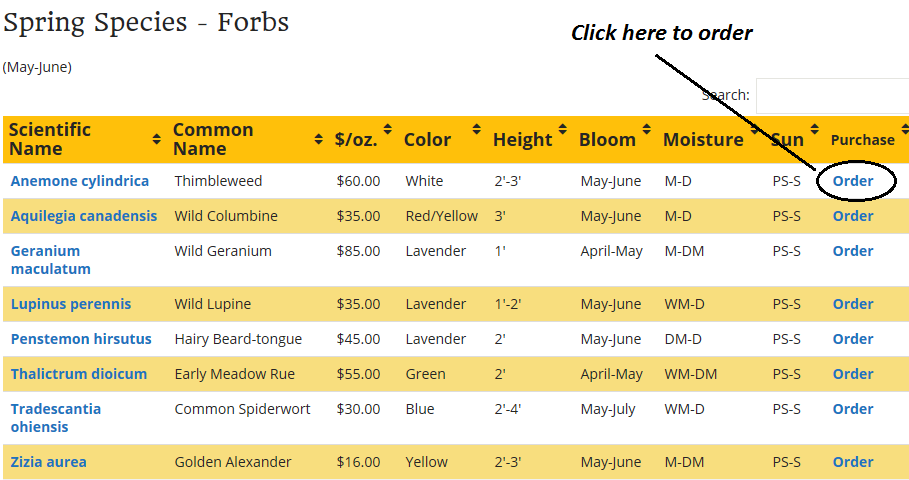
Task: Order the Wild Columbine seed
Action: click(853, 216)
